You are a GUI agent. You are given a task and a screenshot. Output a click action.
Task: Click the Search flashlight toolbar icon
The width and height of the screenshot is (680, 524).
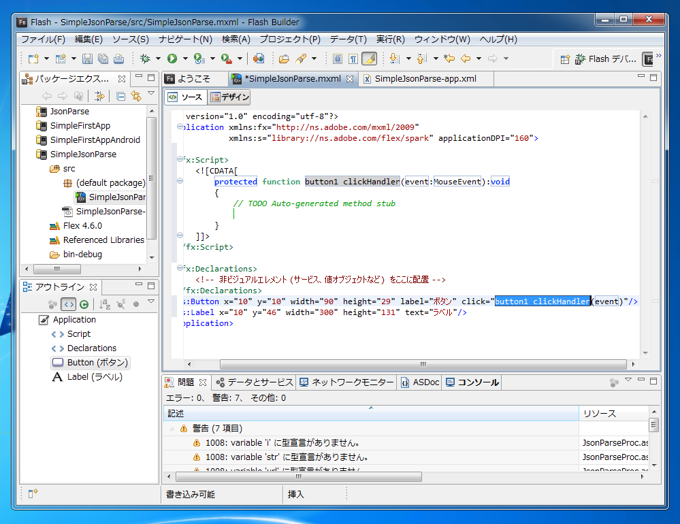click(x=301, y=59)
